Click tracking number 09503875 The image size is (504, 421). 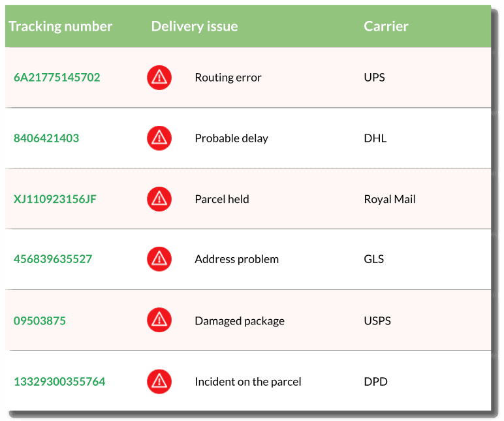pyautogui.click(x=40, y=320)
